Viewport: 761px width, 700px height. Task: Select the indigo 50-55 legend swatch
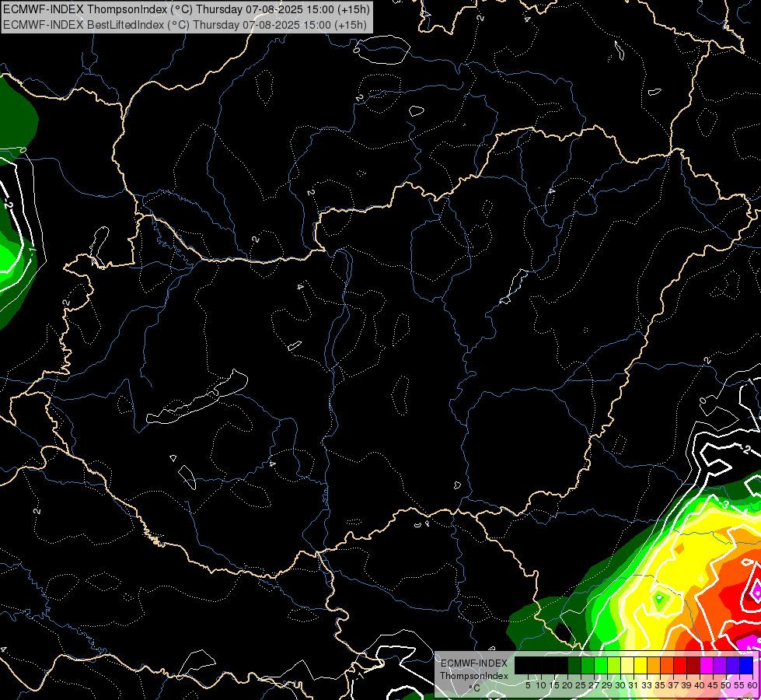(x=733, y=665)
